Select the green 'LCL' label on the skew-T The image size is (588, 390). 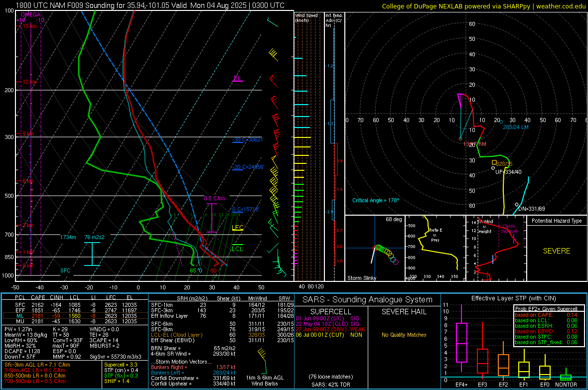(x=237, y=249)
